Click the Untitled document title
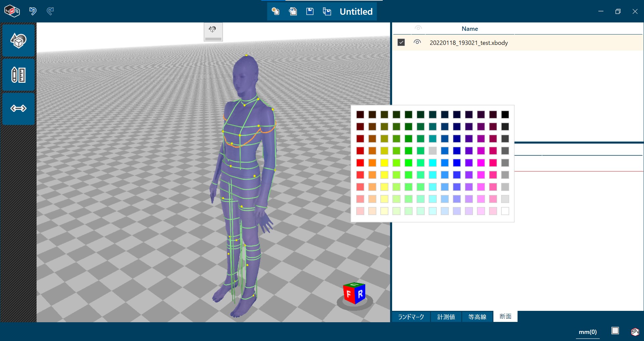The image size is (644, 341). 356,12
